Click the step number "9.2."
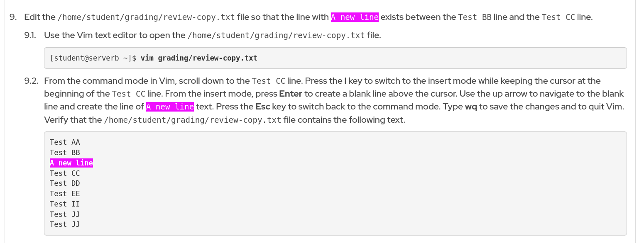 [x=31, y=81]
